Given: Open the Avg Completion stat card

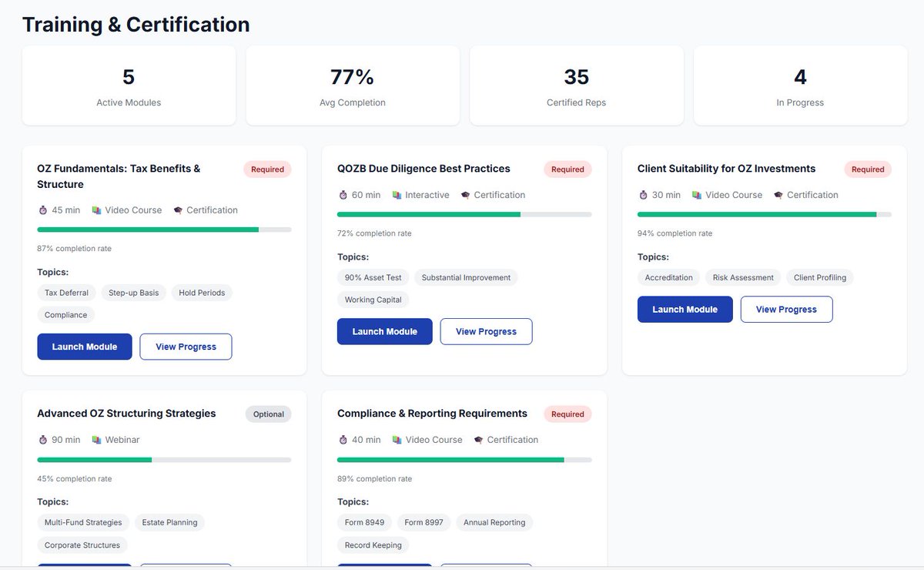Looking at the screenshot, I should (x=353, y=85).
